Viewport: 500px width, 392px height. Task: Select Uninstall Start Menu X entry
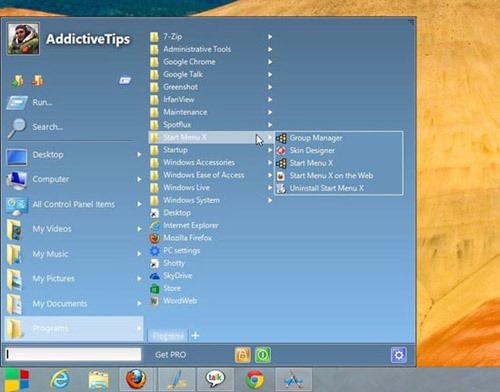(x=339, y=188)
